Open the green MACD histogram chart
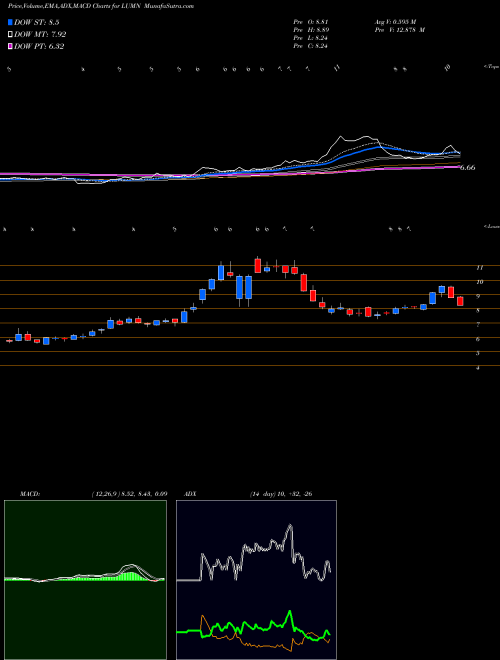Screen dimensions: 500x660 pos(85,580)
